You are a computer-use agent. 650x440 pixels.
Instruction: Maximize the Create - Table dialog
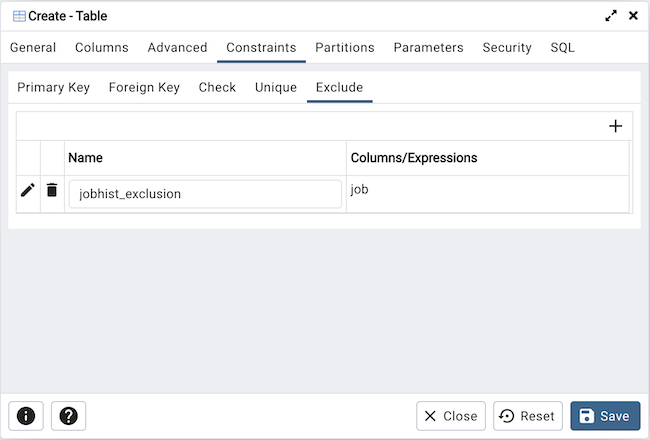click(x=611, y=16)
